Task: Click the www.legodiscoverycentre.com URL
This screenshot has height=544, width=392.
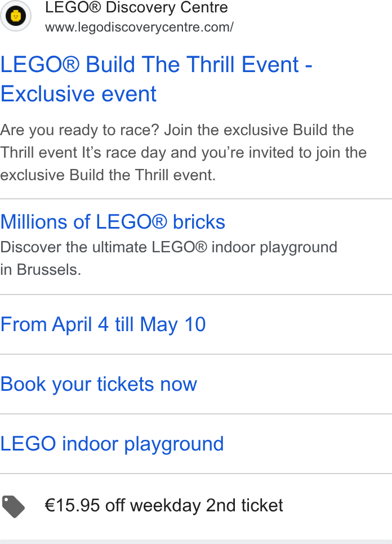Action: coord(139,27)
